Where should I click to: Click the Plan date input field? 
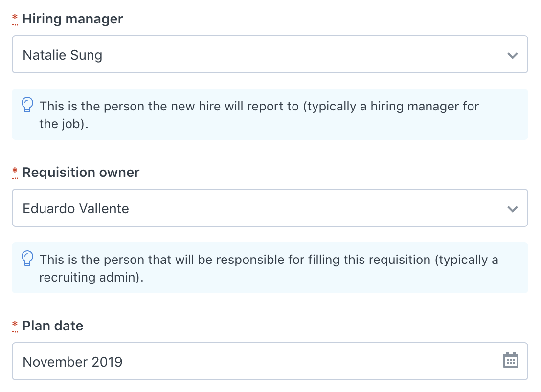point(270,361)
